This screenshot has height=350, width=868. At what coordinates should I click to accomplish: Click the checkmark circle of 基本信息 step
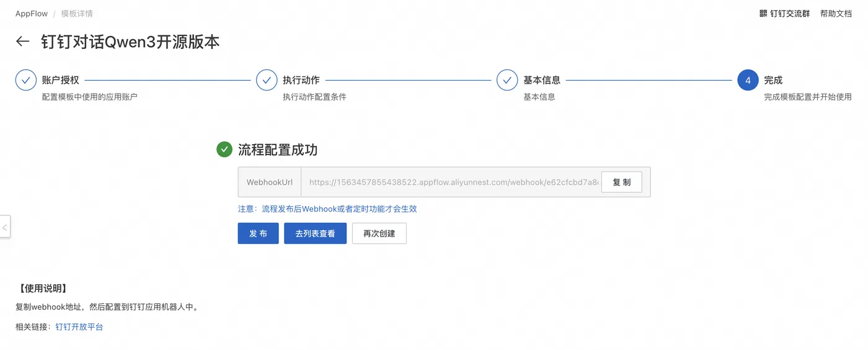[x=507, y=80]
